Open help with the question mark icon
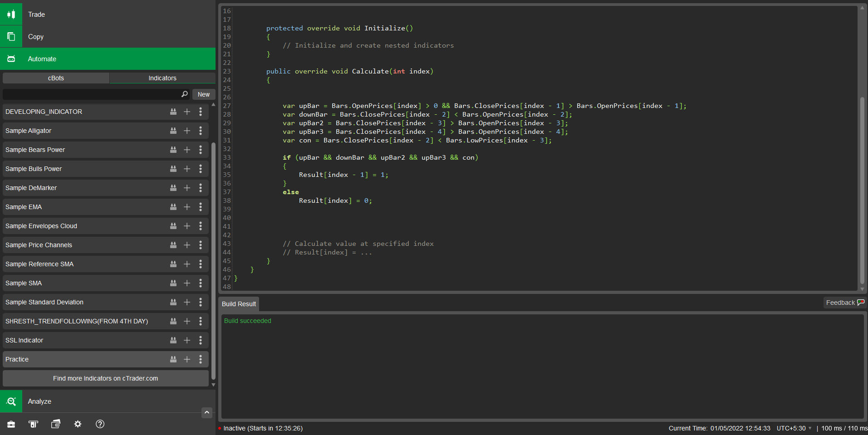 100,424
